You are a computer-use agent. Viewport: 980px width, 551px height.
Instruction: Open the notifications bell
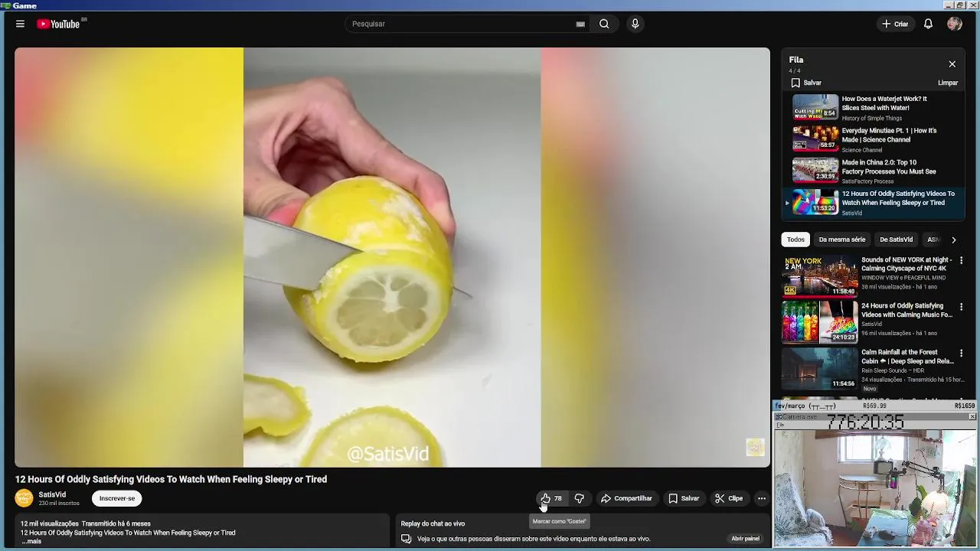point(928,24)
